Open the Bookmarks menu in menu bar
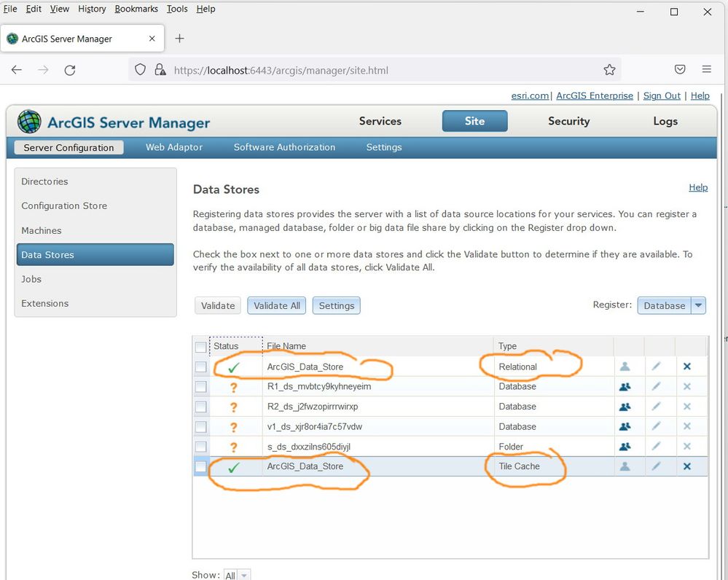 pyautogui.click(x=136, y=9)
